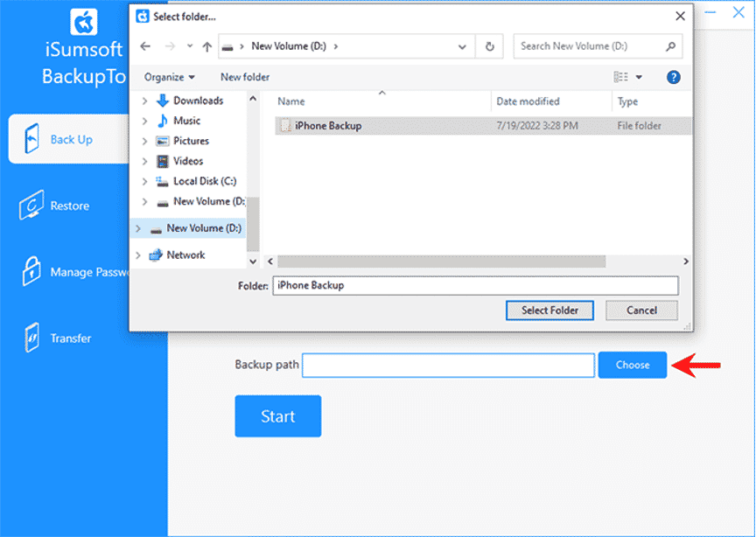
Task: Click the forward navigation arrow
Action: (x=170, y=46)
